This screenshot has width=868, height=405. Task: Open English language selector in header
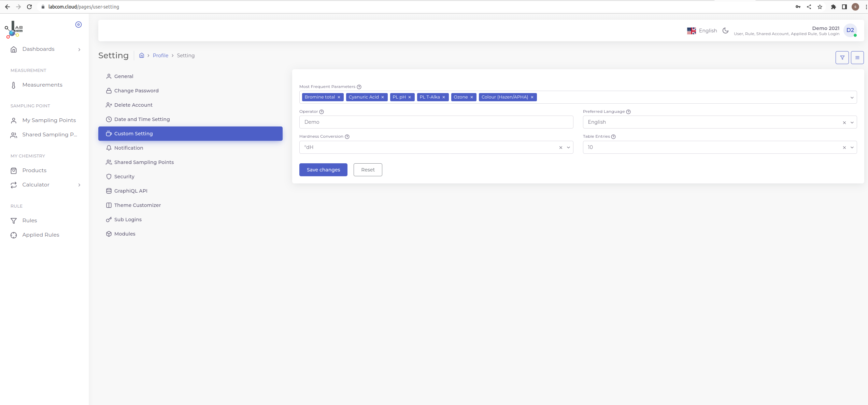(702, 31)
